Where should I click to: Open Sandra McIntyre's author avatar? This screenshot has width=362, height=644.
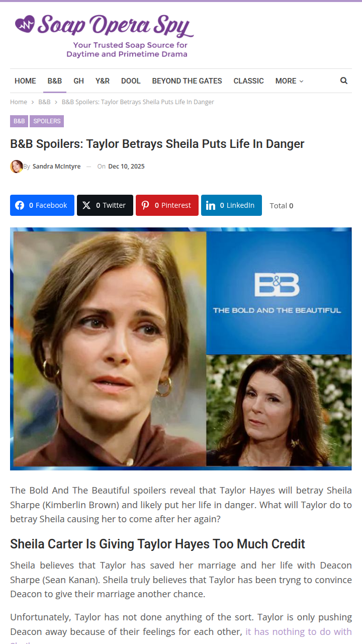17,167
